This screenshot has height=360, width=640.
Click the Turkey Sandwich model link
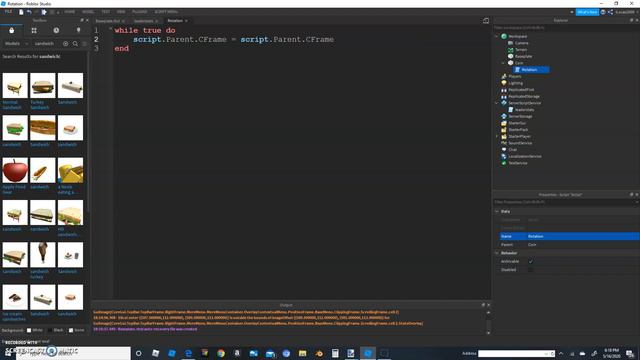tap(40, 105)
